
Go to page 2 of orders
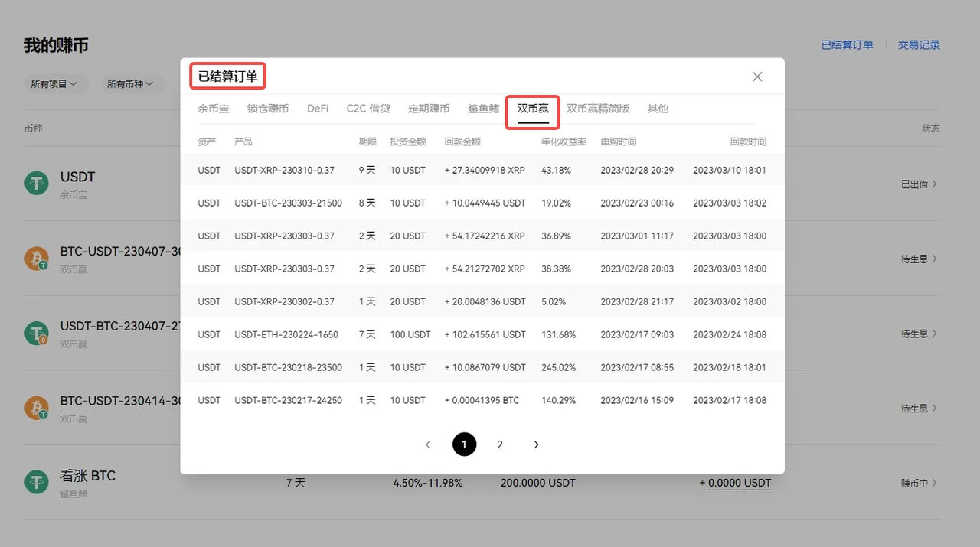click(500, 444)
